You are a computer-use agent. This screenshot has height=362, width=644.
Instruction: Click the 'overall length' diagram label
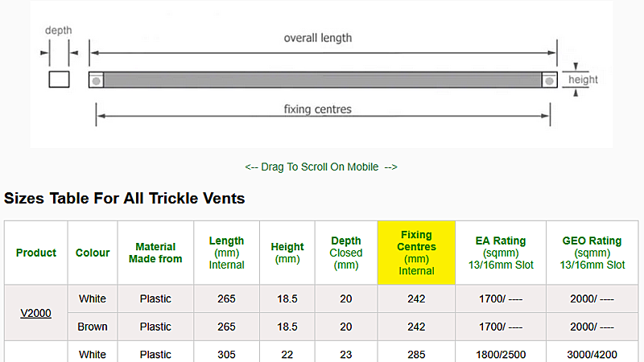pyautogui.click(x=318, y=38)
